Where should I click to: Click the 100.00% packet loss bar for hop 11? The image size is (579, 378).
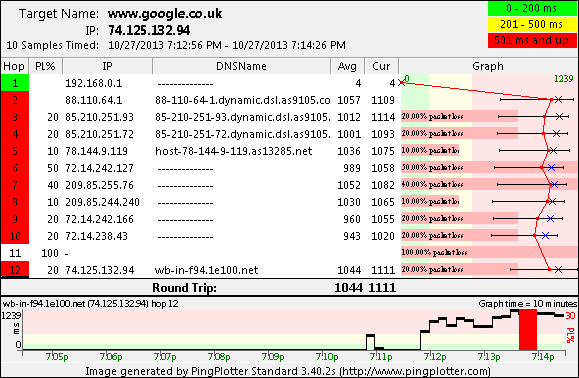coord(489,252)
